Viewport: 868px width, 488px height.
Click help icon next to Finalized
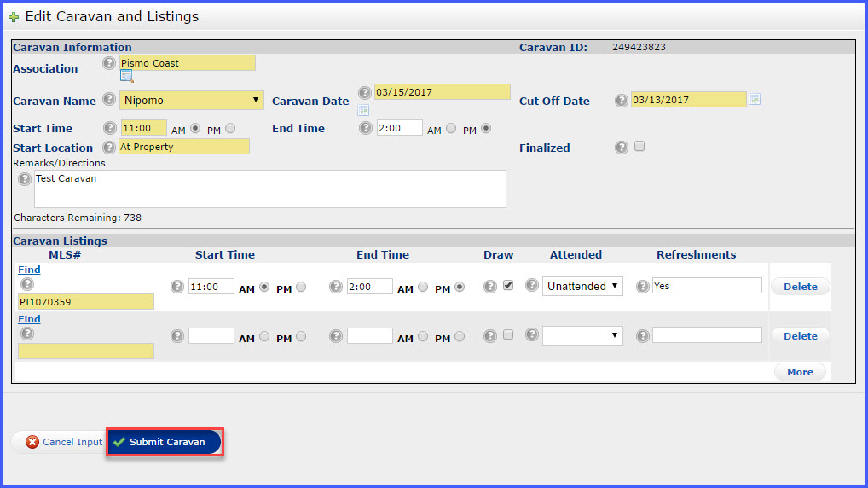coord(621,148)
